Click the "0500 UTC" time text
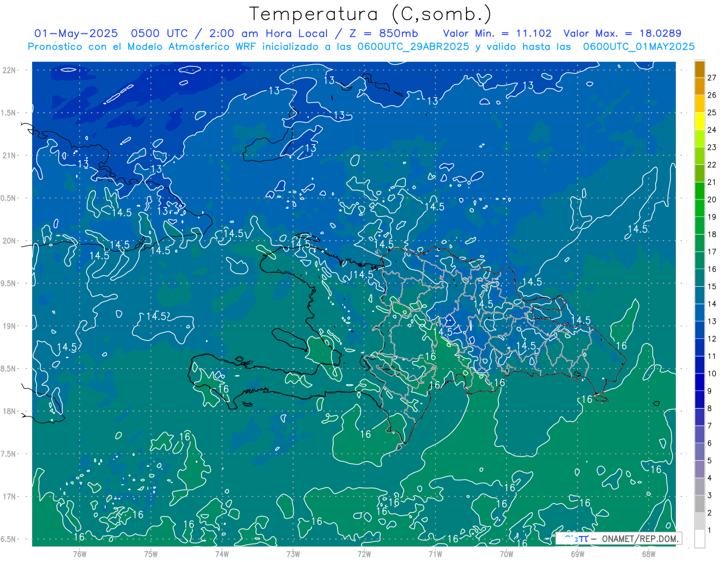728x562 pixels. point(159,33)
